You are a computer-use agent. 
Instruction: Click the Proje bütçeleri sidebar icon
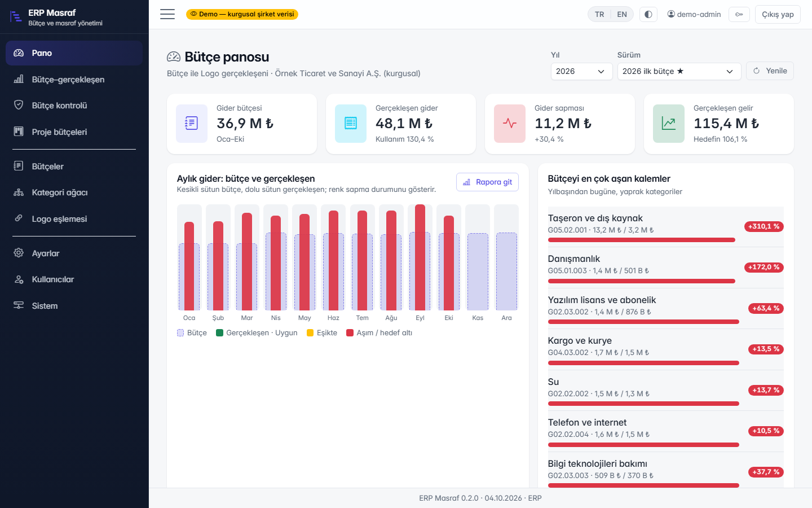(19, 132)
